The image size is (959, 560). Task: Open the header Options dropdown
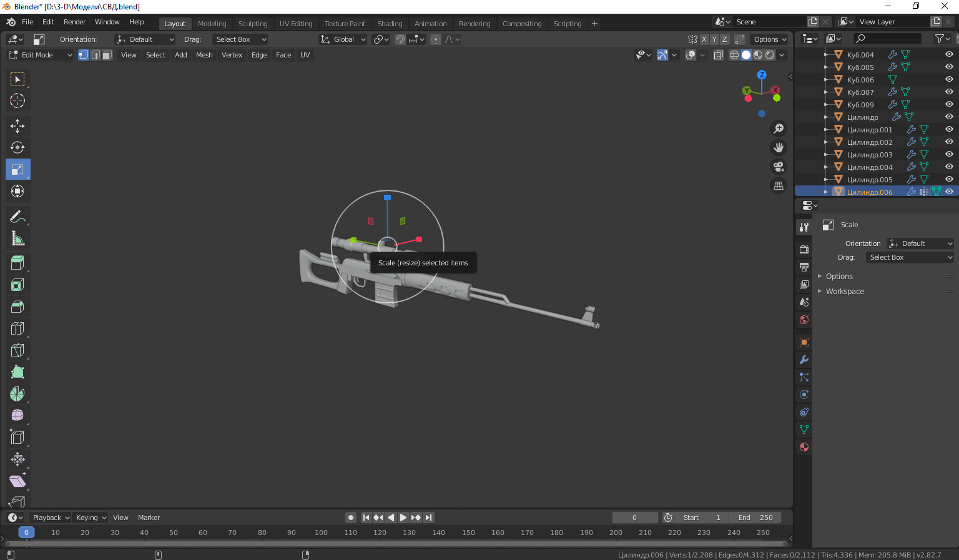770,39
